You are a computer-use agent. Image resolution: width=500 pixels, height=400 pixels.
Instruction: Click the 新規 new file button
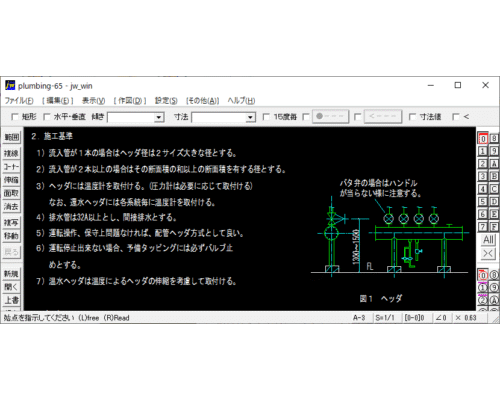point(11,274)
